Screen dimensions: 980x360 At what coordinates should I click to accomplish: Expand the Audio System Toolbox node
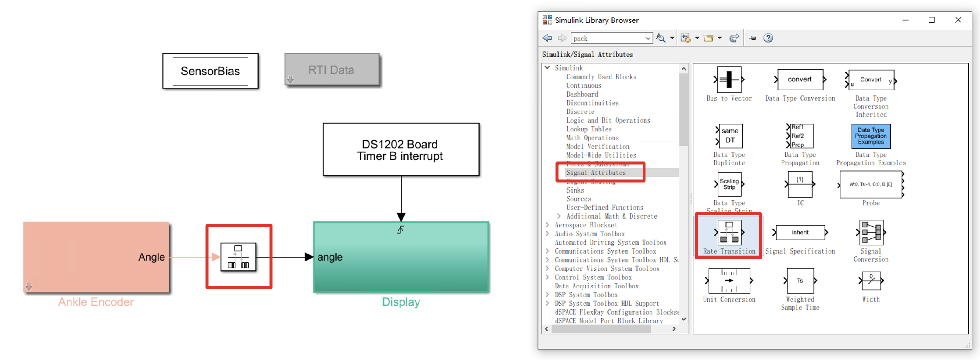pyautogui.click(x=547, y=234)
